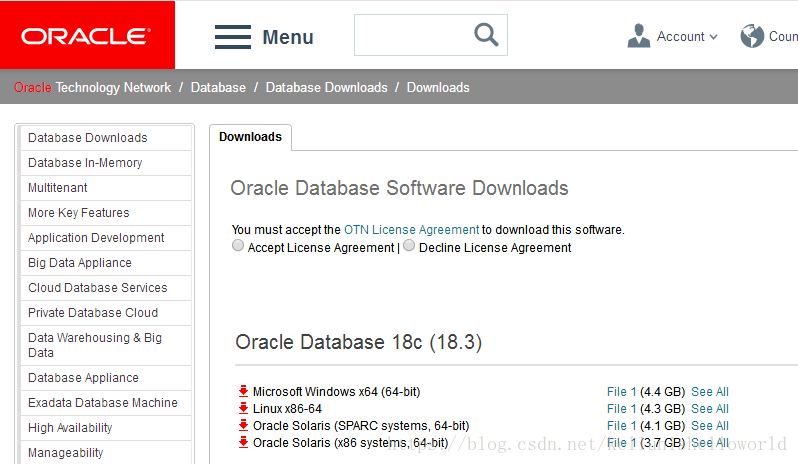
Task: Click the Oracle logo
Action: [87, 35]
